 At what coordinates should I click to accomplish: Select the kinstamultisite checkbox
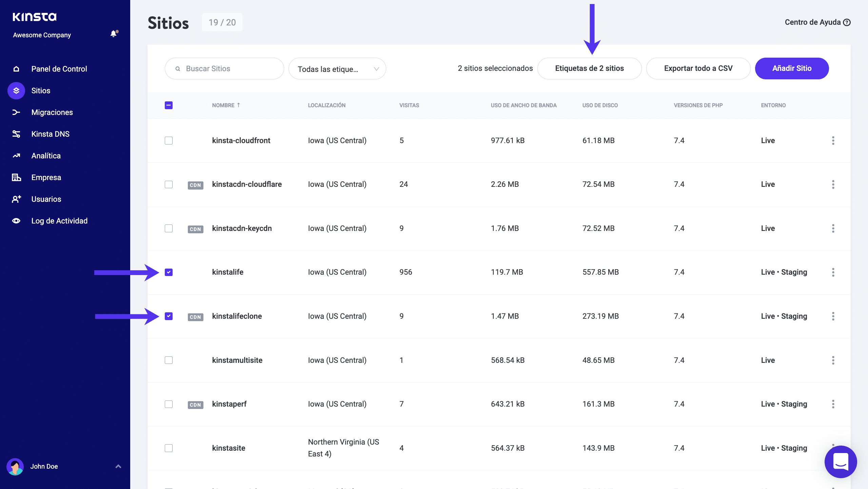169,360
